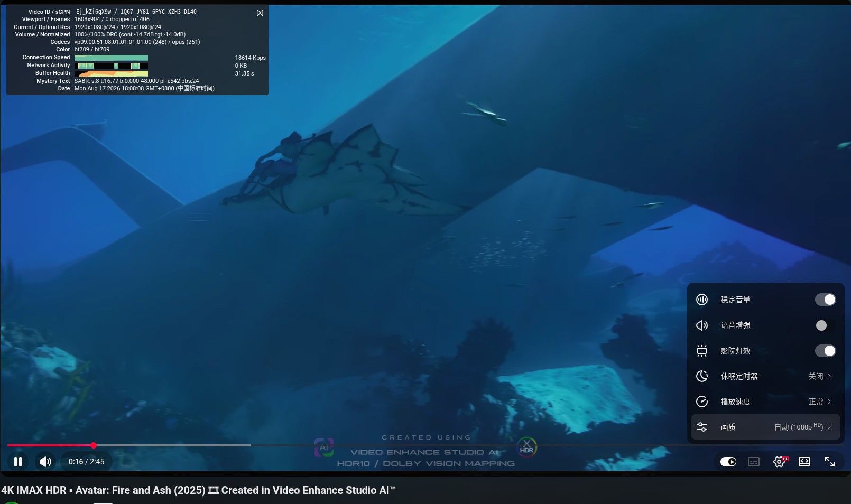Screen dimensions: 851x504
Task: Click the 语音增强 speaker icon
Action: click(702, 325)
